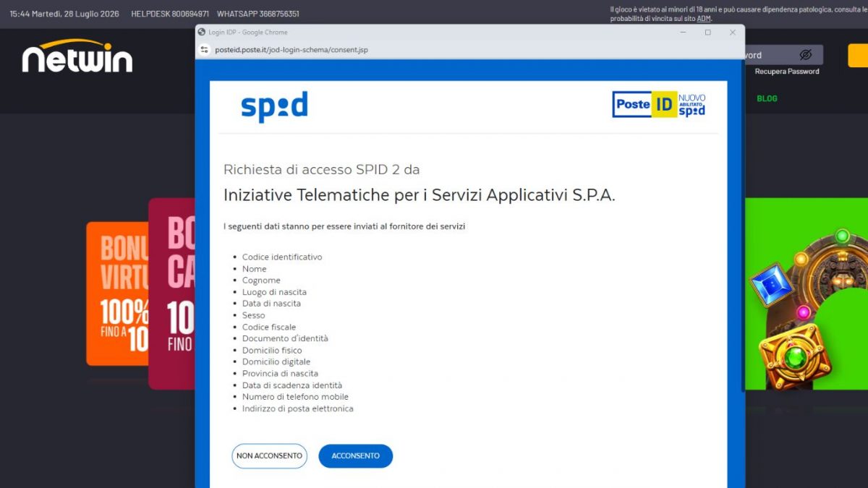The height and width of the screenshot is (488, 868).
Task: Click 'Cognome' list item
Action: [261, 281]
